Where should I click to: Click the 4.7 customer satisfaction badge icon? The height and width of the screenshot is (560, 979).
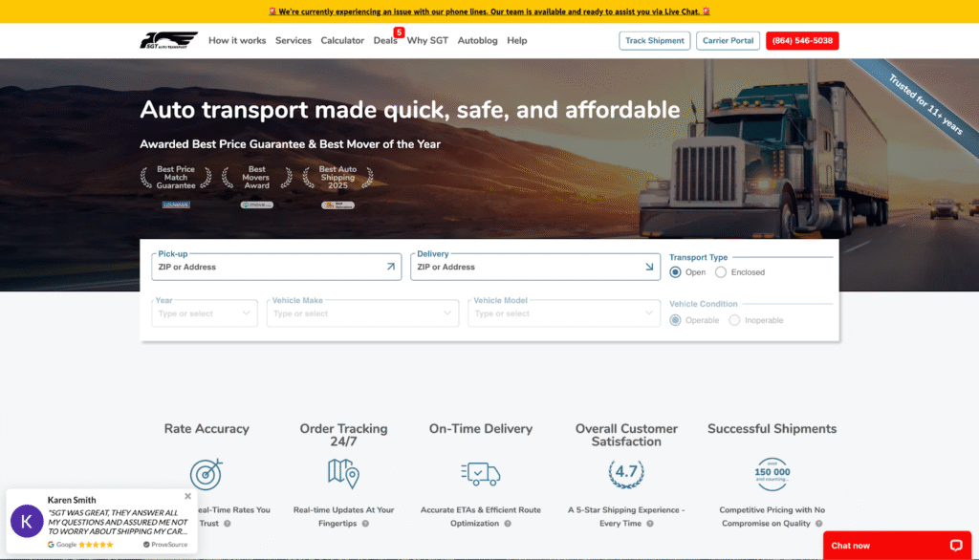(x=626, y=473)
